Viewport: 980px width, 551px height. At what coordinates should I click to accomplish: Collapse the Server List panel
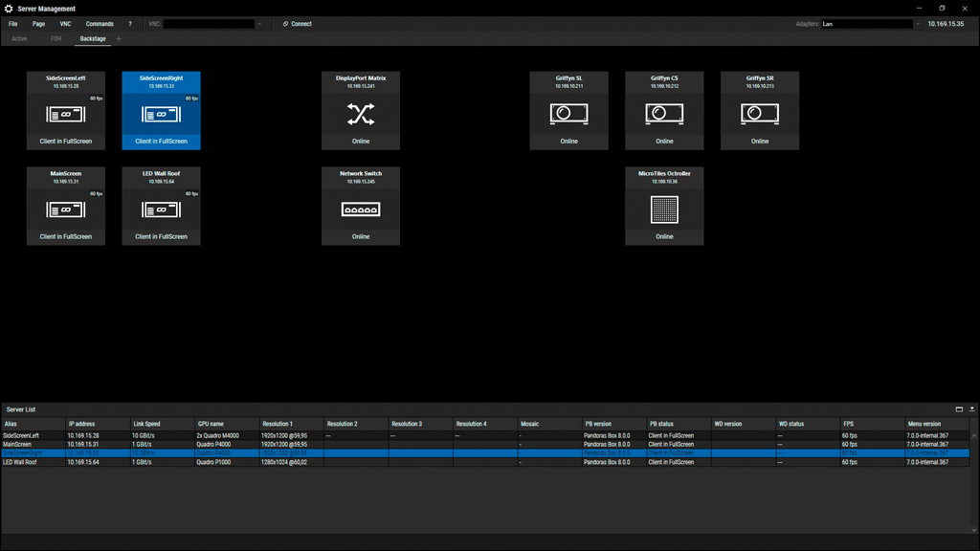tap(971, 409)
